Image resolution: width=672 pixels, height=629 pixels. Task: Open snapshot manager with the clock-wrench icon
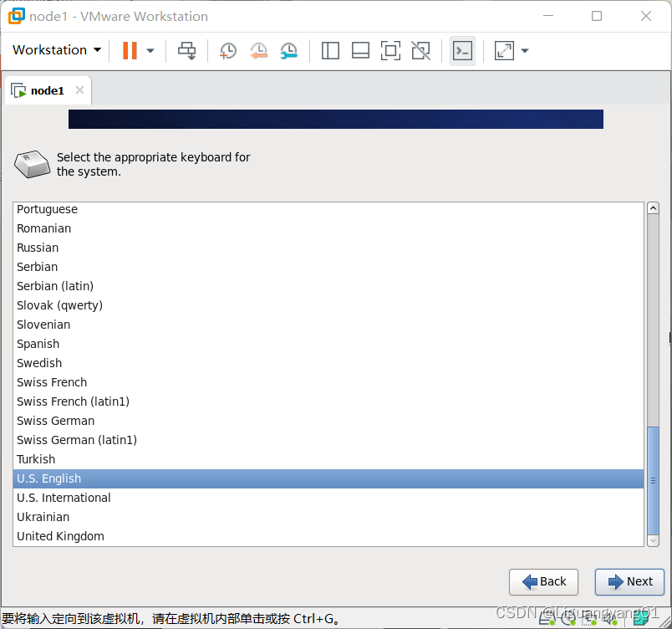[289, 50]
